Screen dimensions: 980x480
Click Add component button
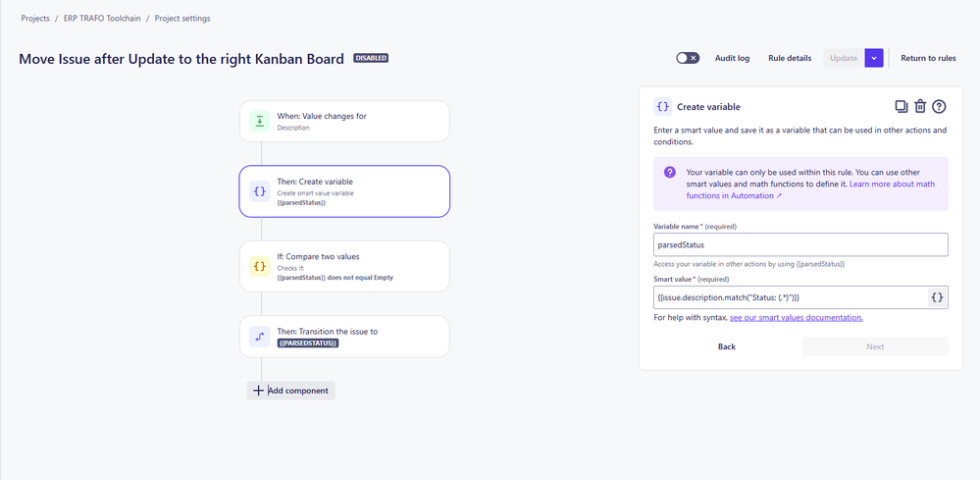pyautogui.click(x=290, y=391)
